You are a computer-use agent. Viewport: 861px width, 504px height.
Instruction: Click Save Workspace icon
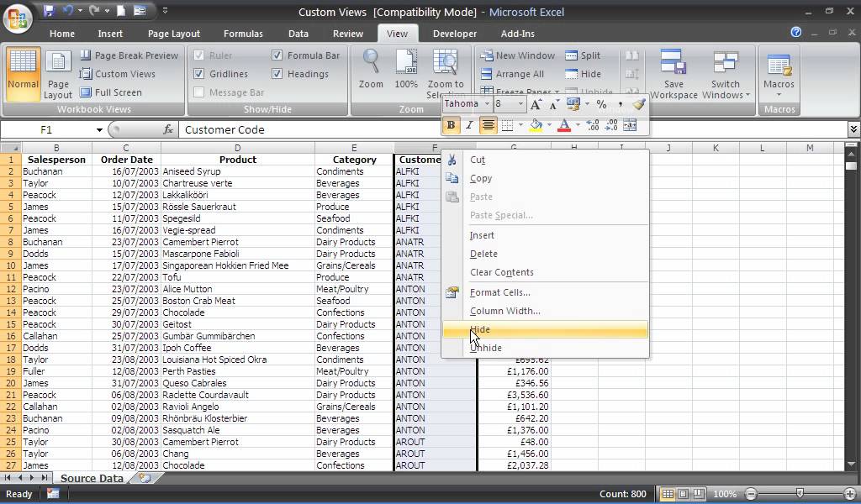coord(673,73)
